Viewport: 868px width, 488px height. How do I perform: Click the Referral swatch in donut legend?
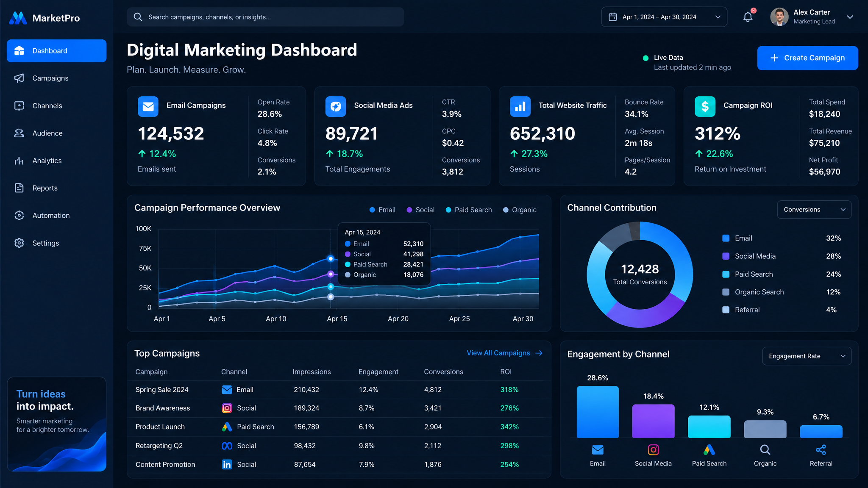pyautogui.click(x=726, y=310)
